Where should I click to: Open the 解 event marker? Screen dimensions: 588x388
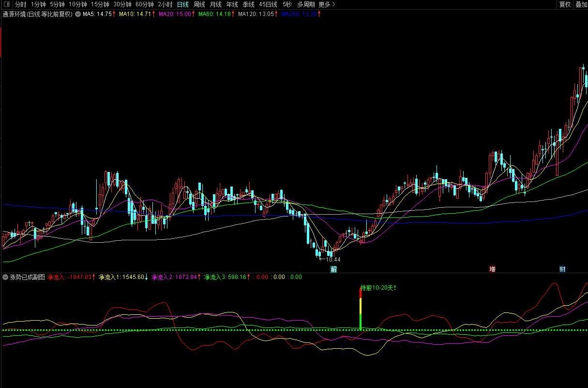coord(333,269)
